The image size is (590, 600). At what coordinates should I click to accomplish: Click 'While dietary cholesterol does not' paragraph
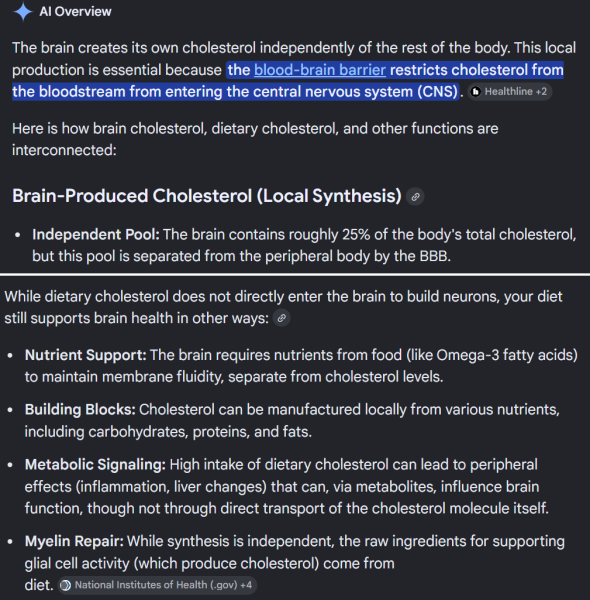click(x=283, y=307)
